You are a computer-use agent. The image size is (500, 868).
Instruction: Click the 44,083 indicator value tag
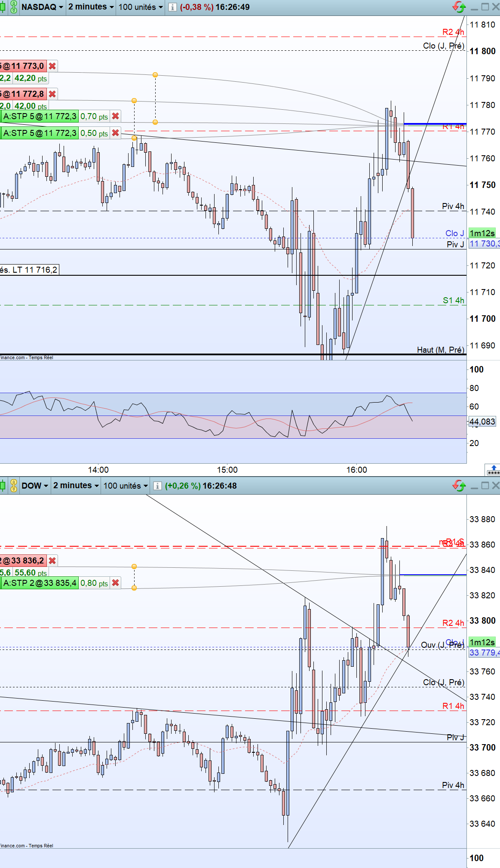point(482,422)
